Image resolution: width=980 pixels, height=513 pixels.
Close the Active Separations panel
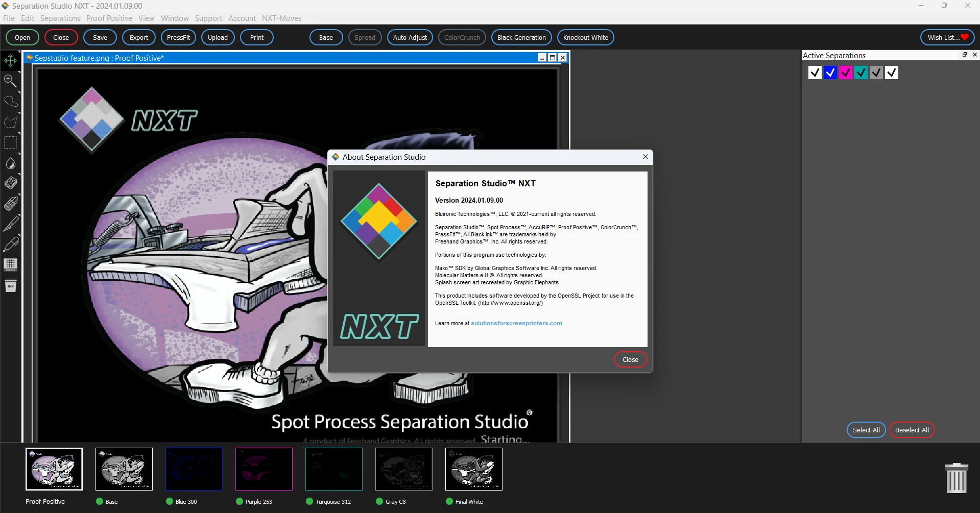(x=974, y=55)
